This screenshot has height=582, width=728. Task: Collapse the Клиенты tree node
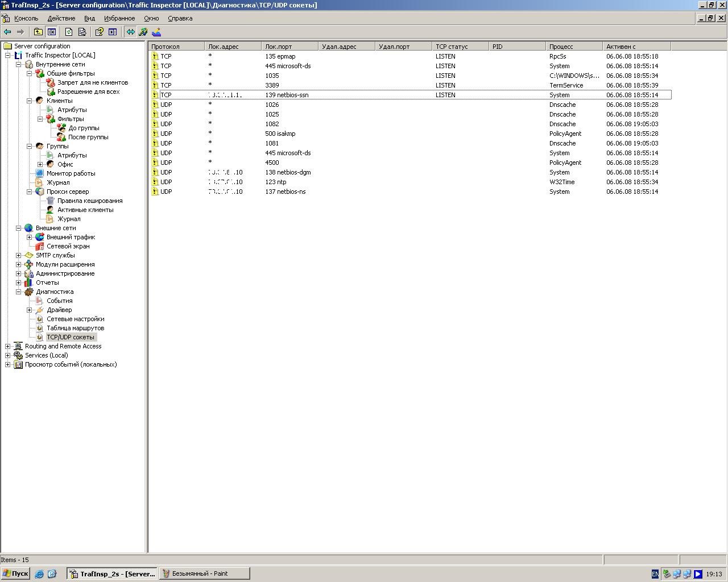(30, 101)
